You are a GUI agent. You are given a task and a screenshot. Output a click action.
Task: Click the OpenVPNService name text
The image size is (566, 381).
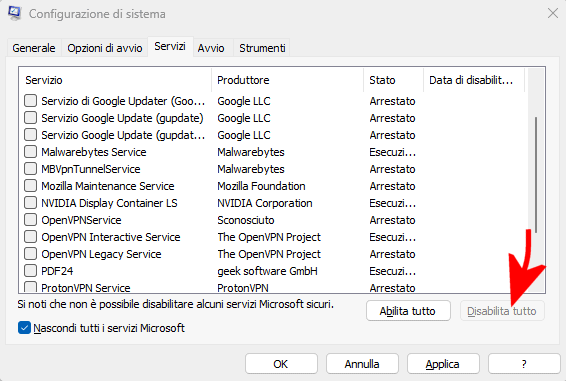(81, 220)
